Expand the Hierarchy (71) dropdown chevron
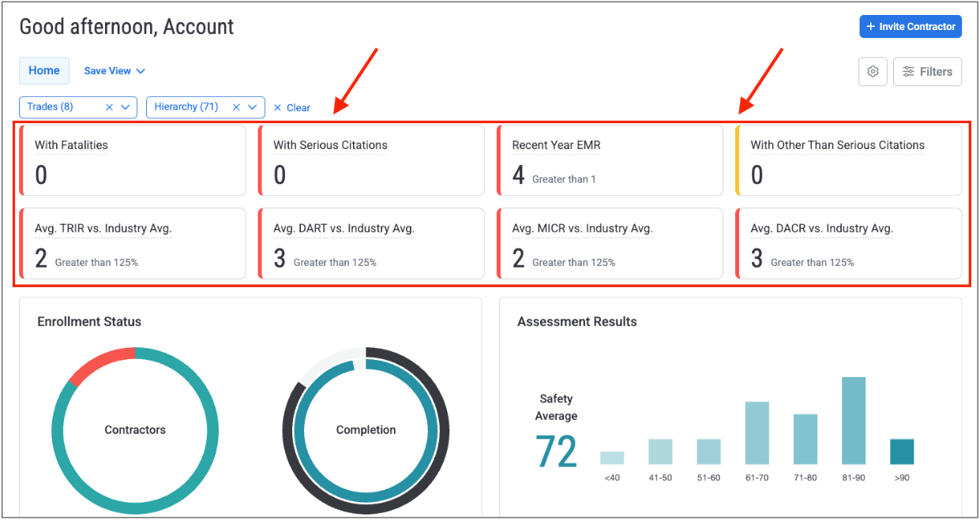Viewport: 980px width, 520px height. click(x=252, y=107)
